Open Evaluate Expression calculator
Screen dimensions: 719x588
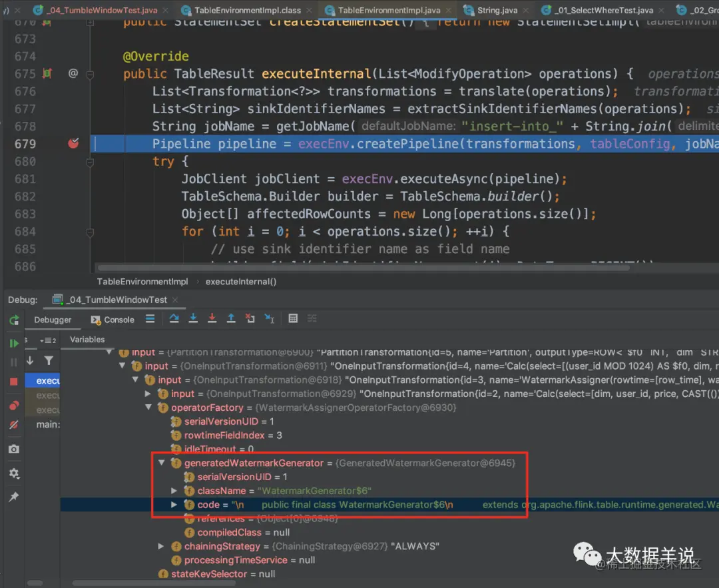293,318
